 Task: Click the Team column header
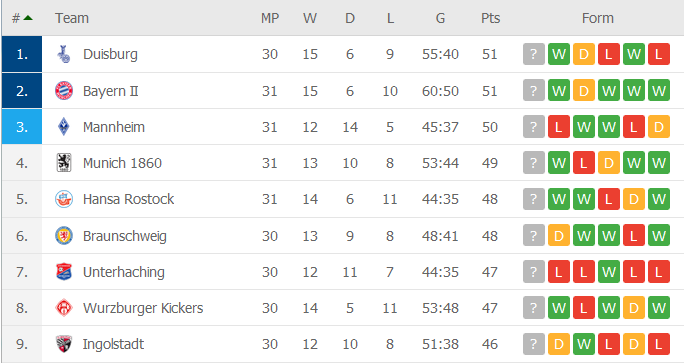coord(72,18)
